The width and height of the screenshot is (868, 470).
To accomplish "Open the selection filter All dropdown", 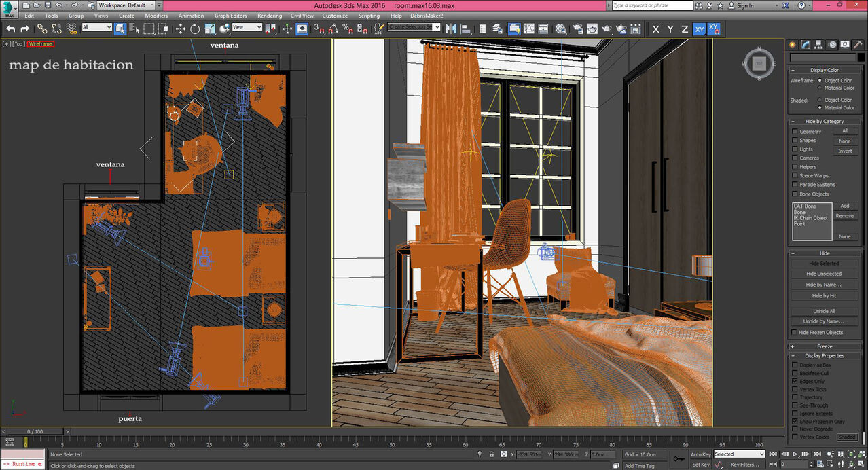I will click(x=96, y=28).
